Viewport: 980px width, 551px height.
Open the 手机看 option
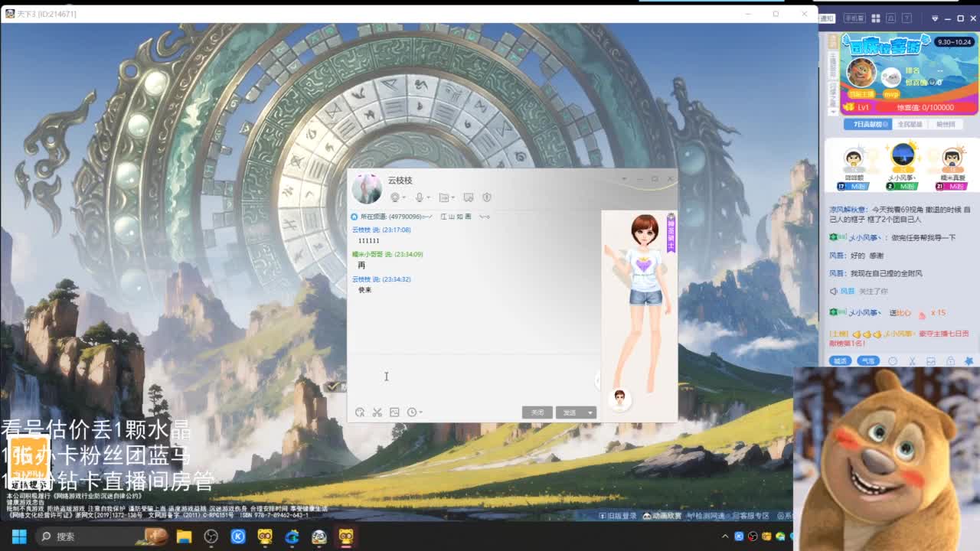pos(854,18)
